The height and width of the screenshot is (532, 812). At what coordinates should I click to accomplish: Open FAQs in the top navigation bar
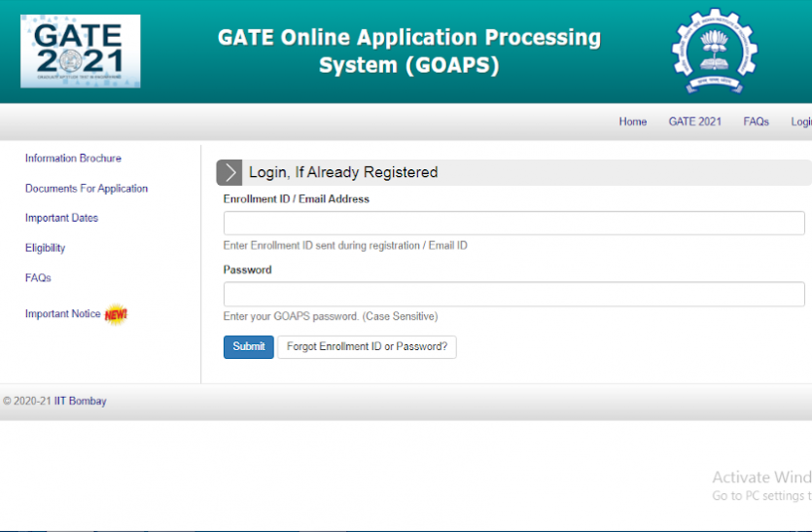tap(756, 122)
